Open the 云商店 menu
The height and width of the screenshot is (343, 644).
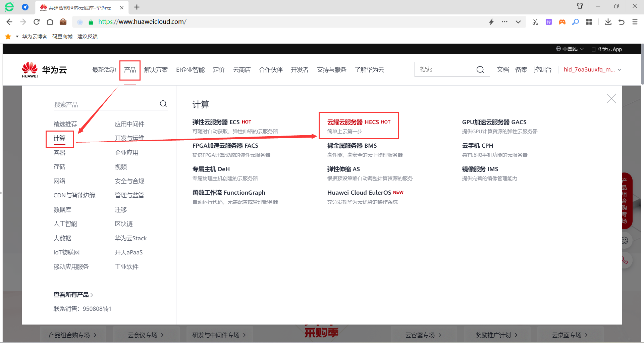(242, 70)
